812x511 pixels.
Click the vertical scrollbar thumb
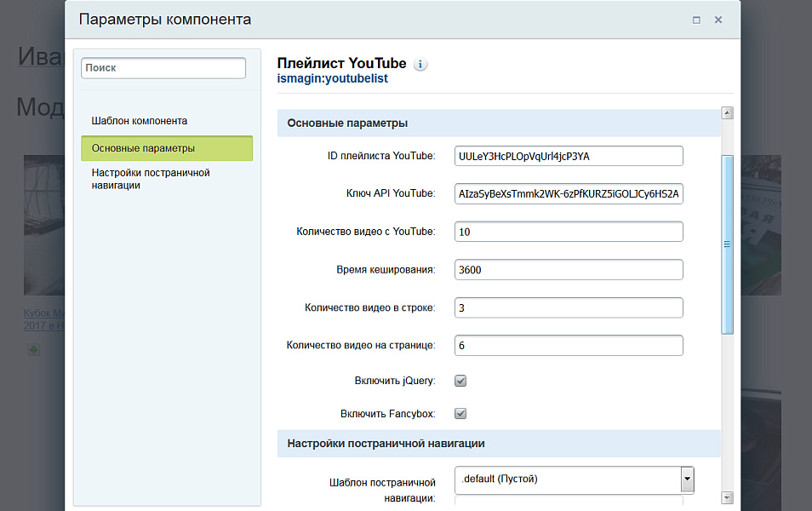pyautogui.click(x=726, y=238)
